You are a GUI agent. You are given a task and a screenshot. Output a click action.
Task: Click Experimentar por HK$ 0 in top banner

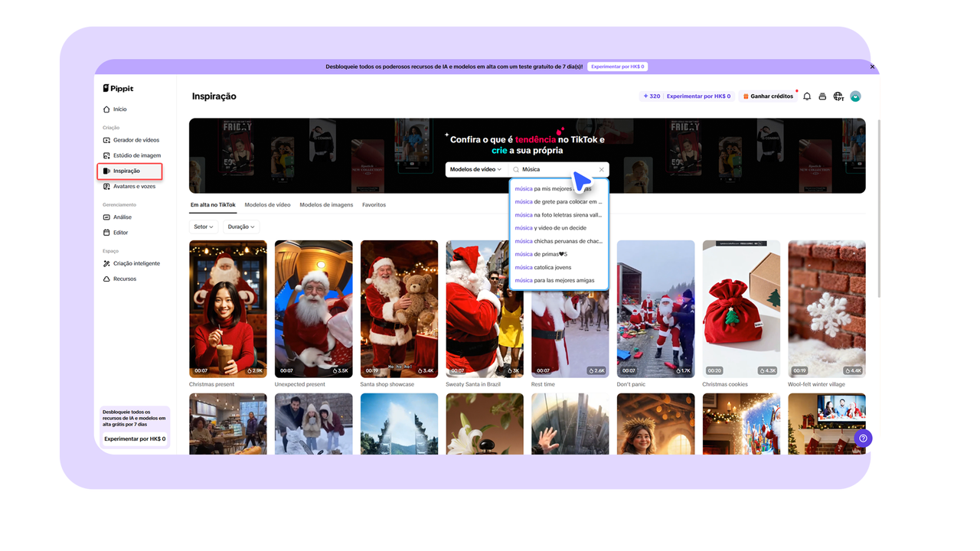tap(618, 67)
